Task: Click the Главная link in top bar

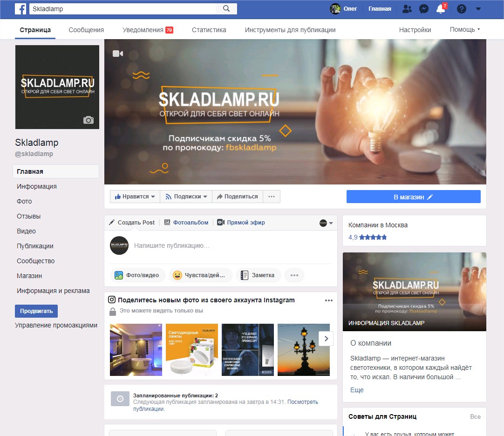Action: (x=380, y=9)
